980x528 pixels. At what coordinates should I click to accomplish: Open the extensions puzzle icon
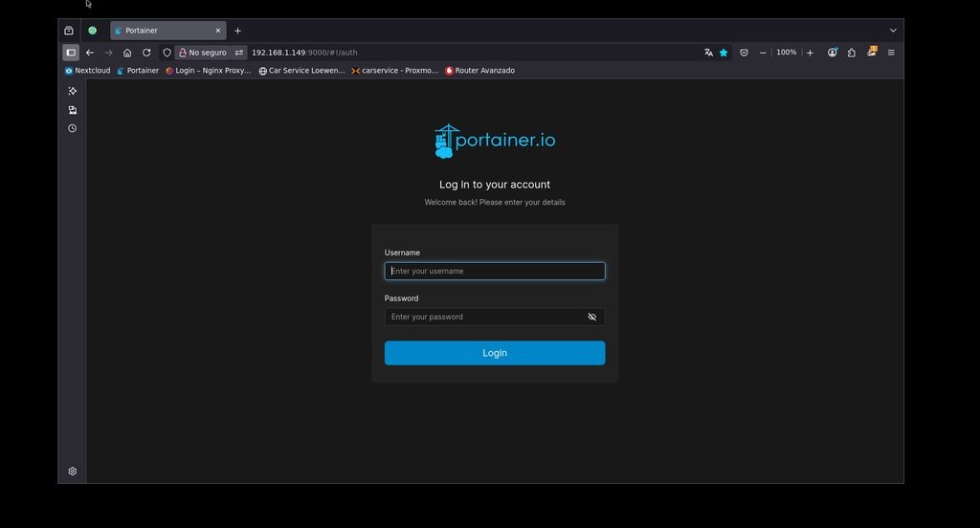coord(851,53)
